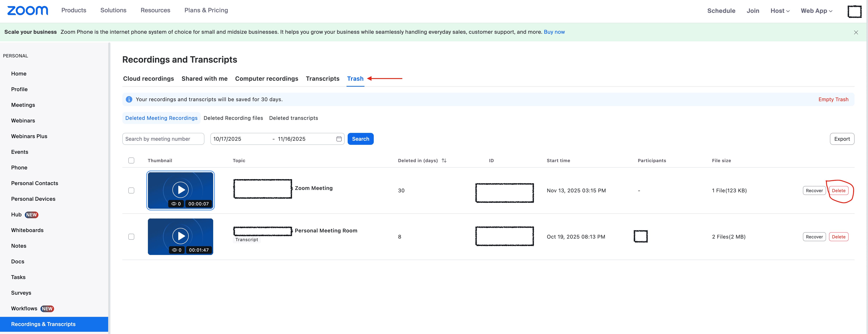This screenshot has width=868, height=334.
Task: Click the Search by meeting number field
Action: [x=163, y=139]
